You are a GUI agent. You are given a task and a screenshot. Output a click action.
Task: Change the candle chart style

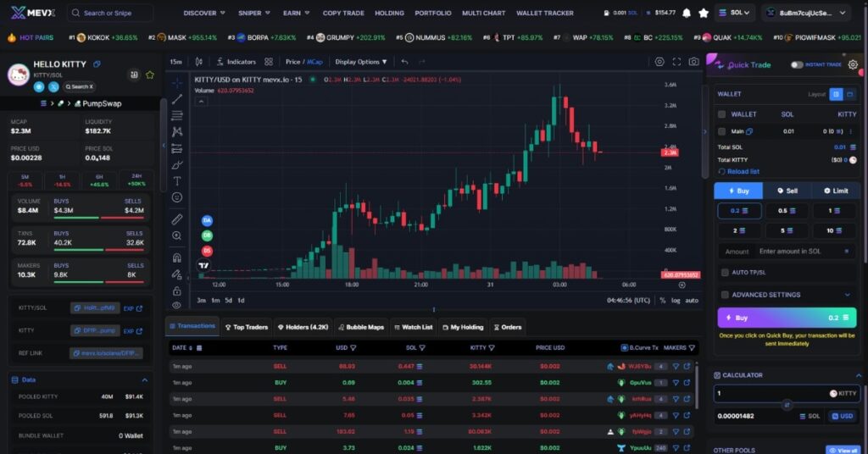pos(198,62)
